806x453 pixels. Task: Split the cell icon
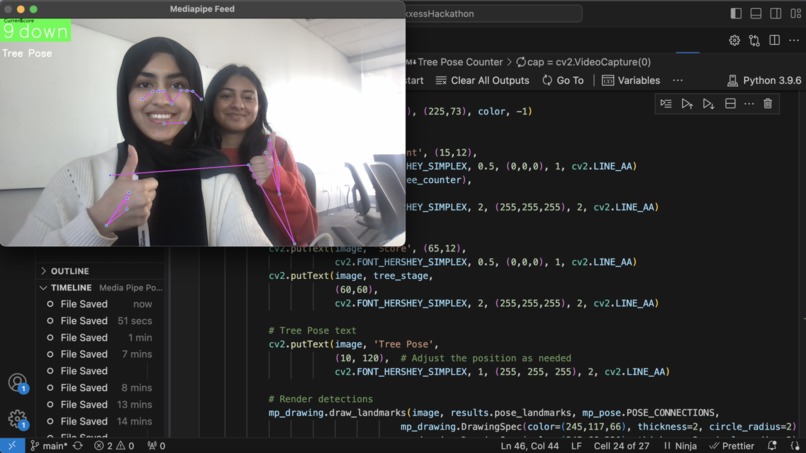click(x=730, y=104)
